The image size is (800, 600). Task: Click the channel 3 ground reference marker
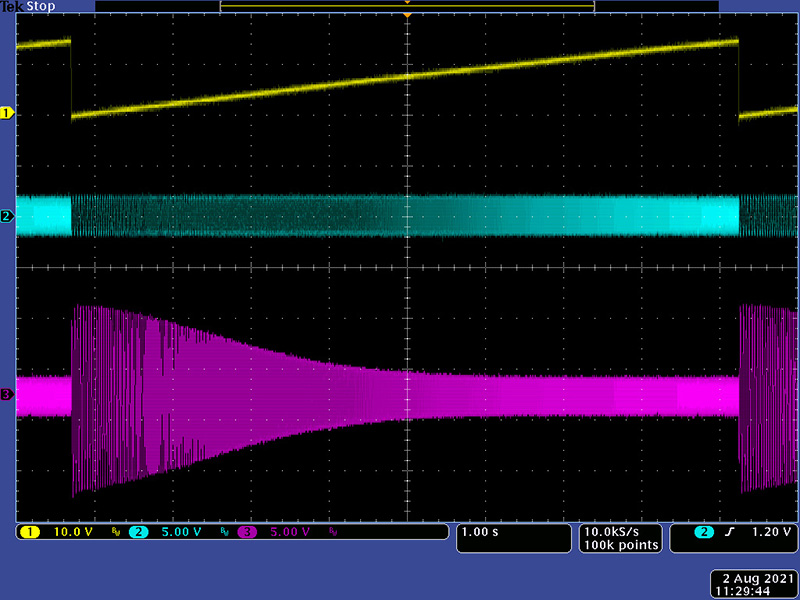click(7, 395)
